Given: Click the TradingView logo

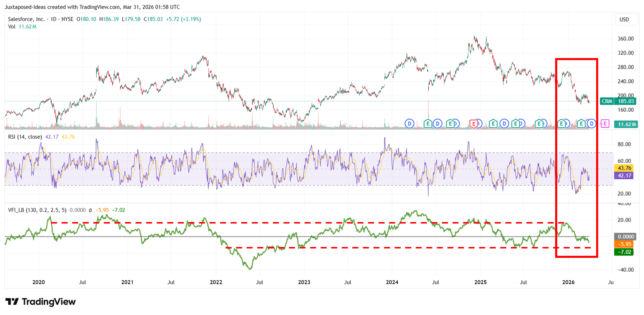Looking at the screenshot, I should [x=41, y=302].
